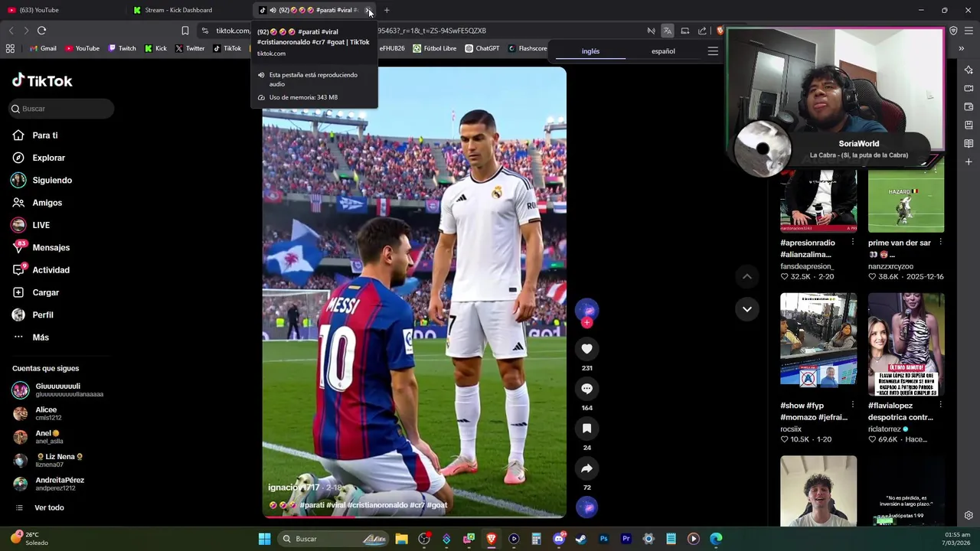Open translate popup hamburger menu

pos(713,51)
